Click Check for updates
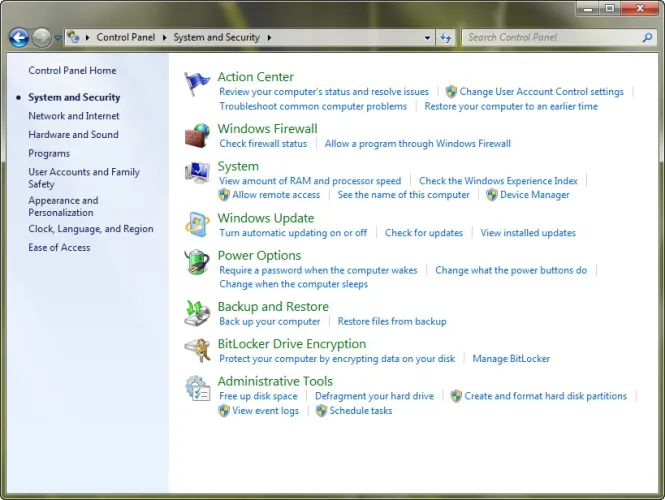This screenshot has height=500, width=665. 424,232
